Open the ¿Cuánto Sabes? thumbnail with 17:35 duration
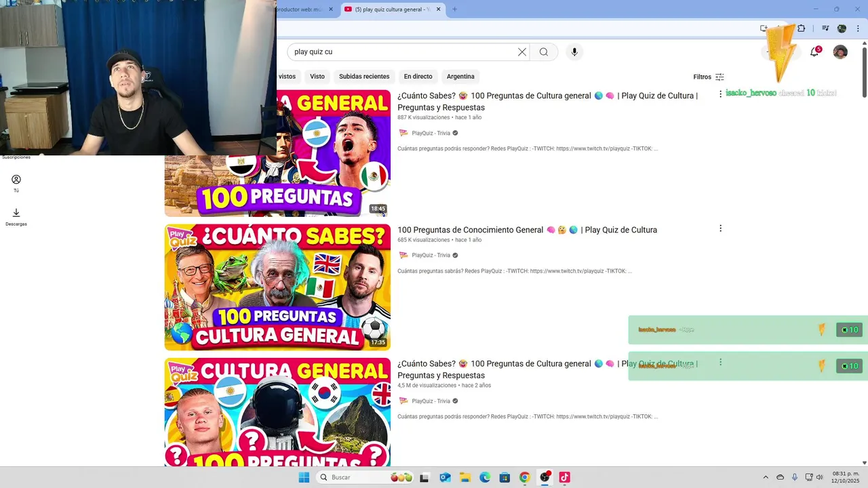868x488 pixels. (x=277, y=287)
